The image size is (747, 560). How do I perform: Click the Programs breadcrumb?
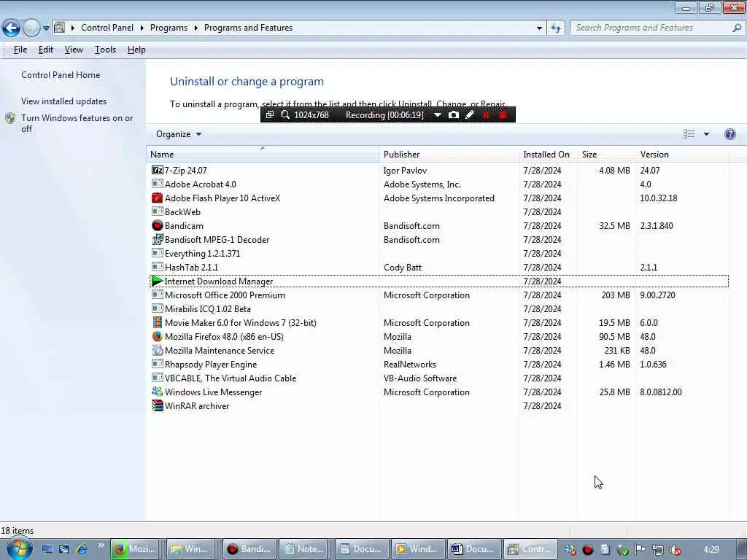169,28
